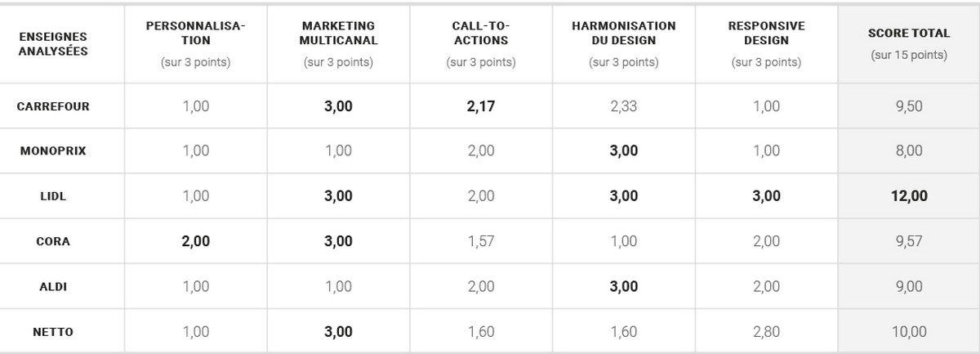980x354 pixels.
Task: Select the Marketing Multicanal column header
Action: point(337,33)
